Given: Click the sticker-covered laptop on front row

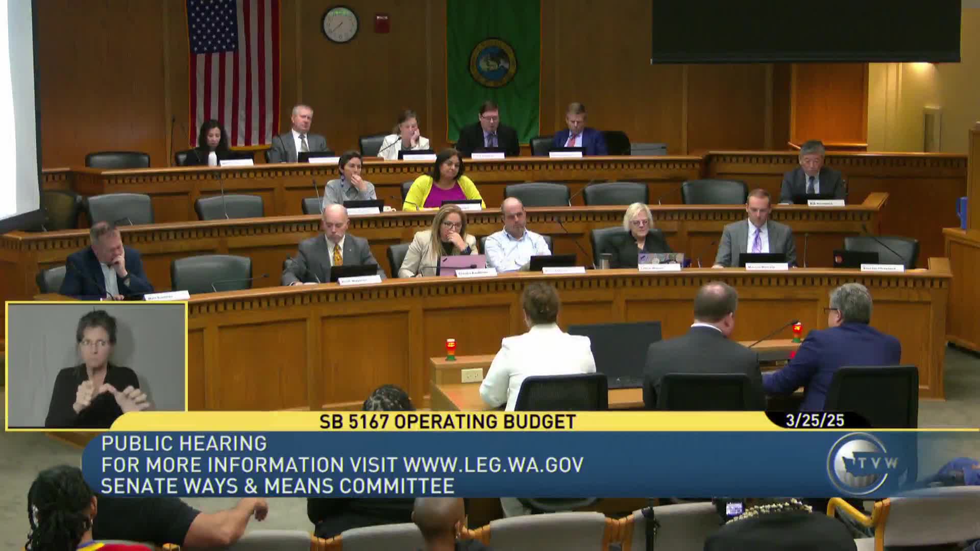Looking at the screenshot, I should tap(660, 259).
